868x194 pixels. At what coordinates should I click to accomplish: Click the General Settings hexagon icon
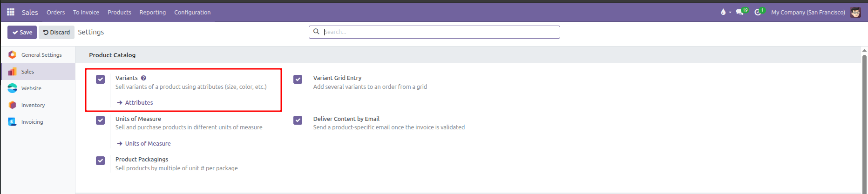(13, 55)
